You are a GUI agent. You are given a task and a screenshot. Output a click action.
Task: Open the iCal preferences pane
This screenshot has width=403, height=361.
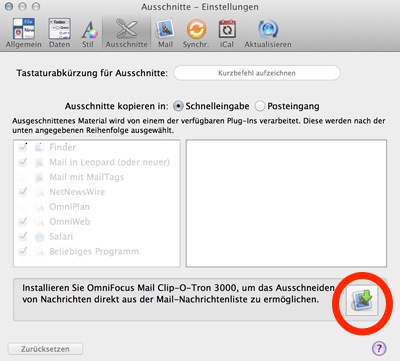point(227,33)
